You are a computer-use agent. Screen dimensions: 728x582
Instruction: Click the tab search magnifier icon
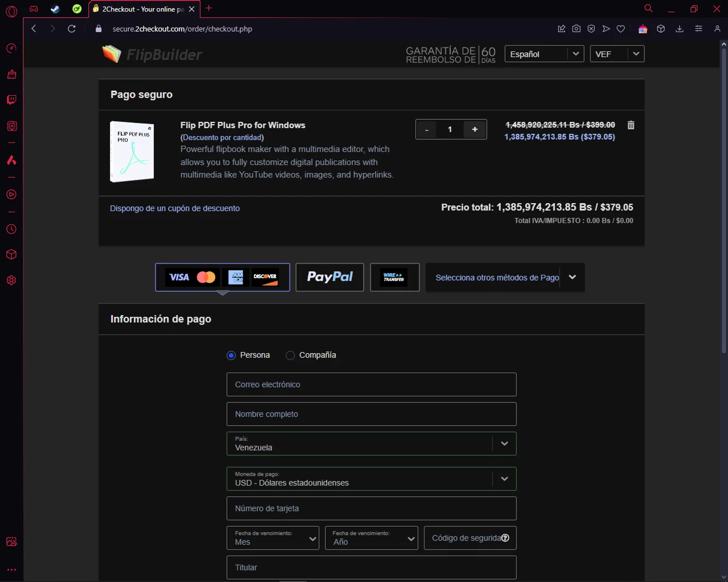click(648, 8)
